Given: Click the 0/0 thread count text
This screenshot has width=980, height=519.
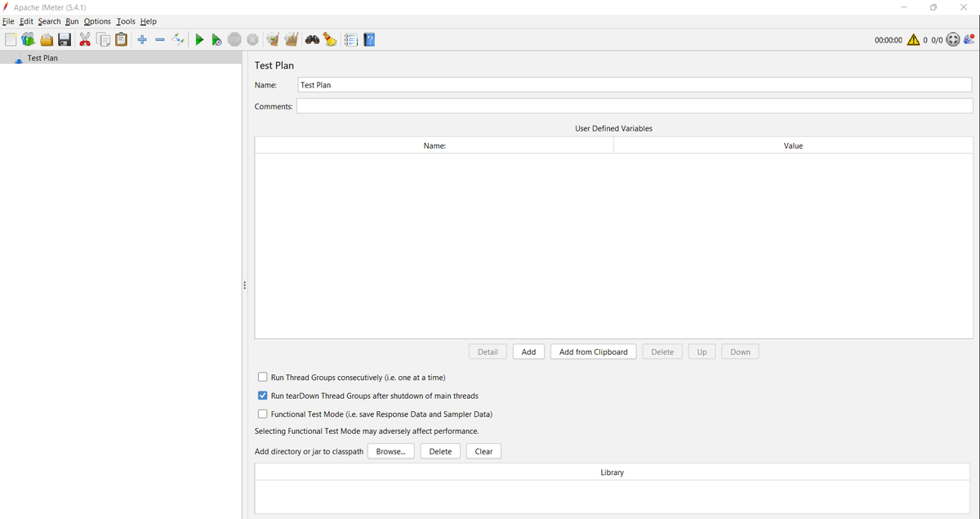Looking at the screenshot, I should pos(937,40).
